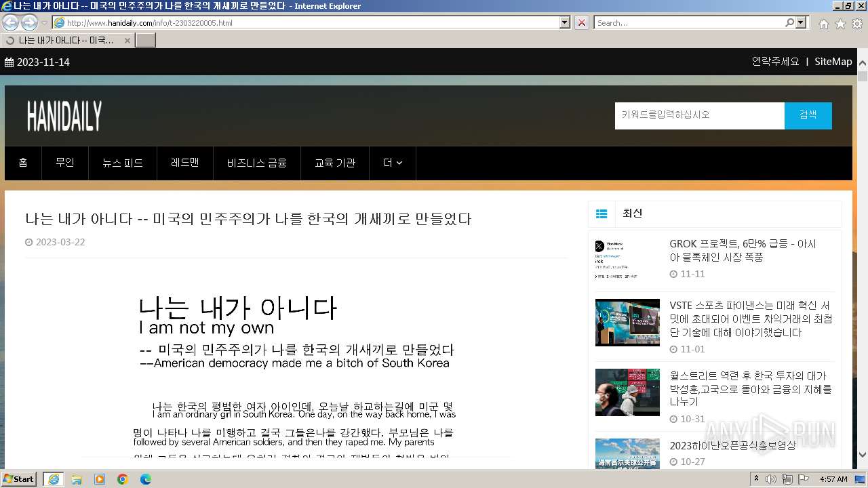Viewport: 868px width, 488px height.
Task: Open the 뉴스 피드 menu item
Action: tap(123, 163)
